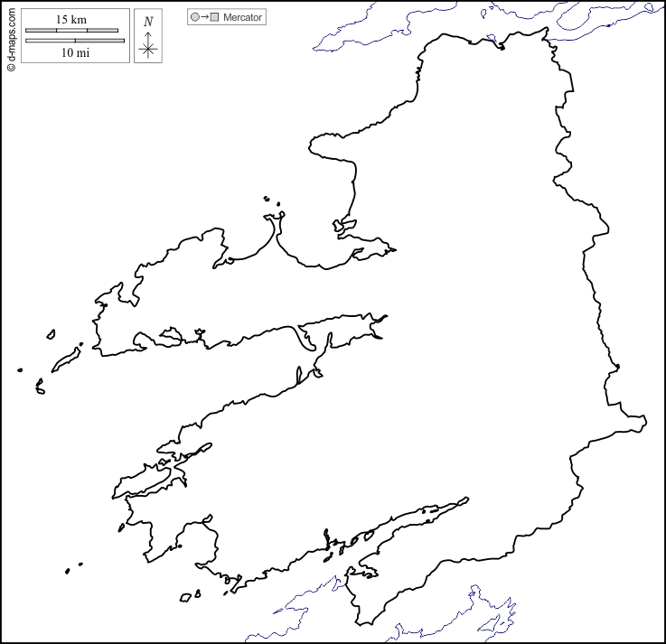Viewport: 666px width, 644px height.
Task: Click the kilometre scale bar
Action: (71, 31)
